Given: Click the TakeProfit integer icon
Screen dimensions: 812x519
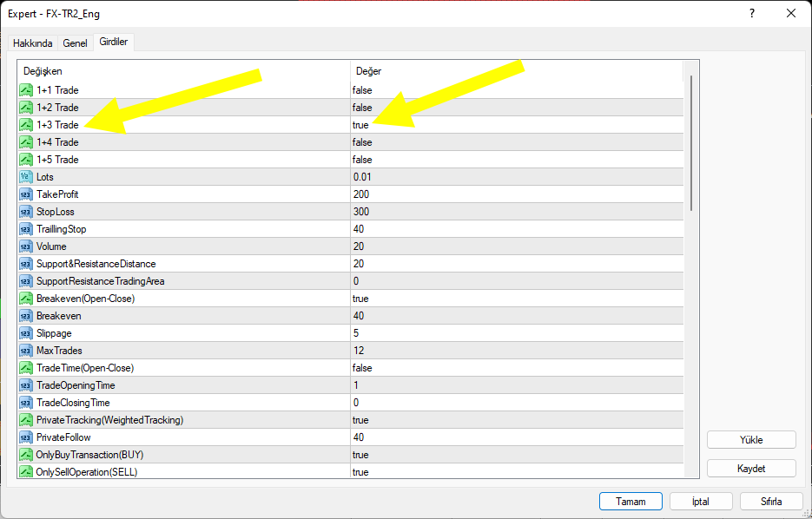Looking at the screenshot, I should pyautogui.click(x=26, y=194).
